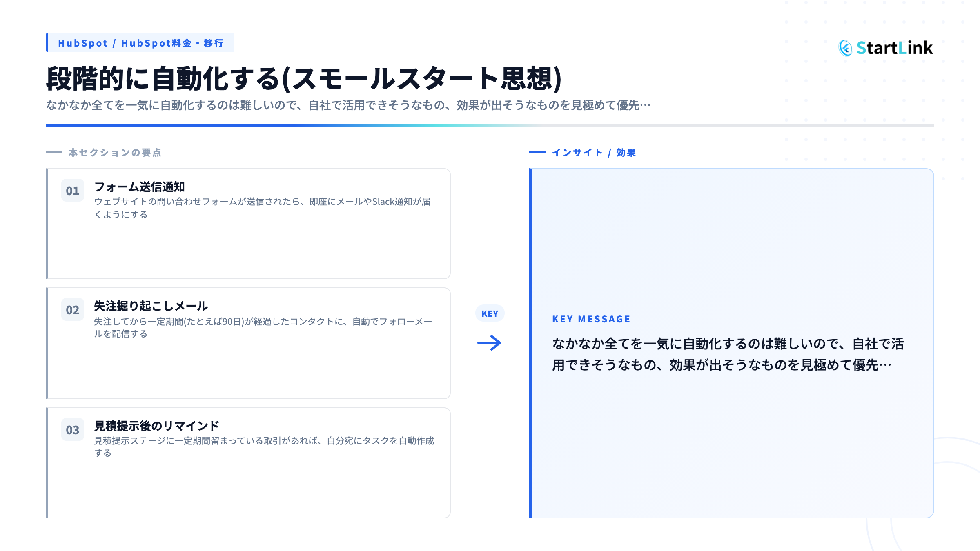Click the '見積提示後のリマインド' card heading

tap(157, 426)
